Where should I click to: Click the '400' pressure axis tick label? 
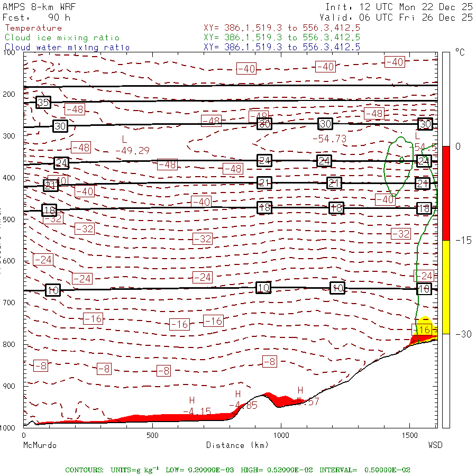(9, 178)
